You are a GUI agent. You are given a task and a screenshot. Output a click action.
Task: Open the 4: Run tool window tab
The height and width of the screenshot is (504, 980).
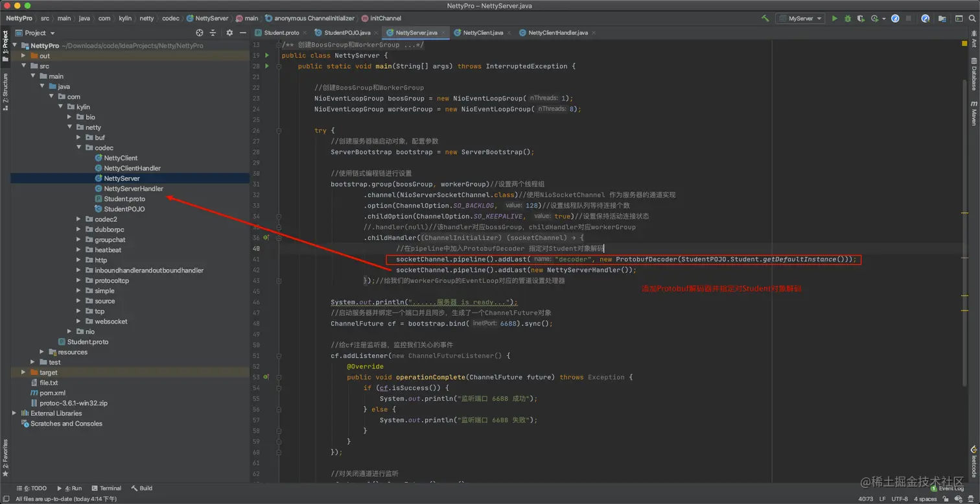(x=69, y=488)
